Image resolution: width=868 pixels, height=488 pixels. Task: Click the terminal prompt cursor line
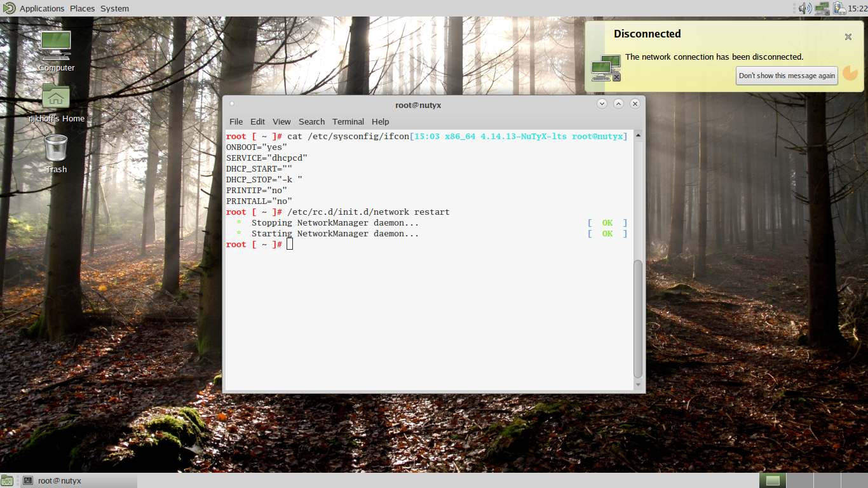[259, 245]
